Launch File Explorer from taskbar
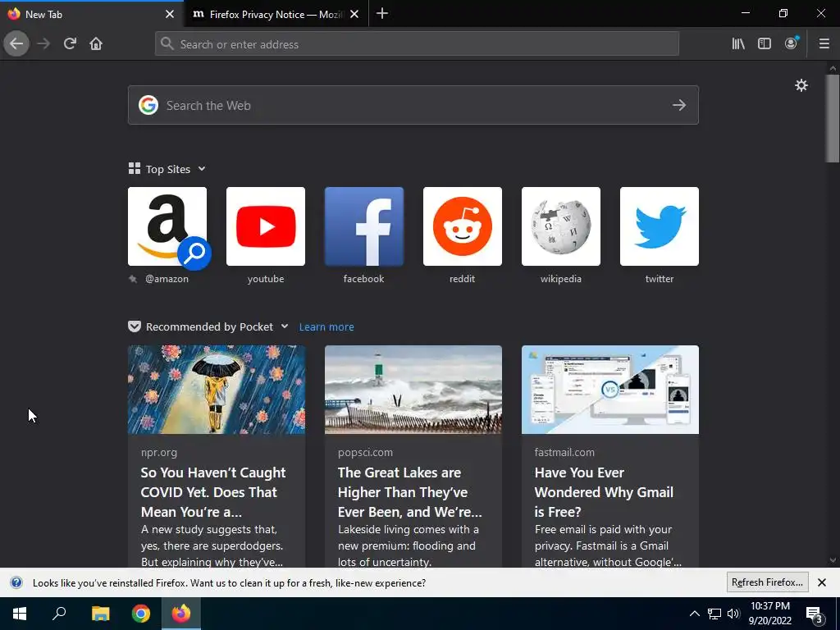The width and height of the screenshot is (840, 630). tap(100, 614)
